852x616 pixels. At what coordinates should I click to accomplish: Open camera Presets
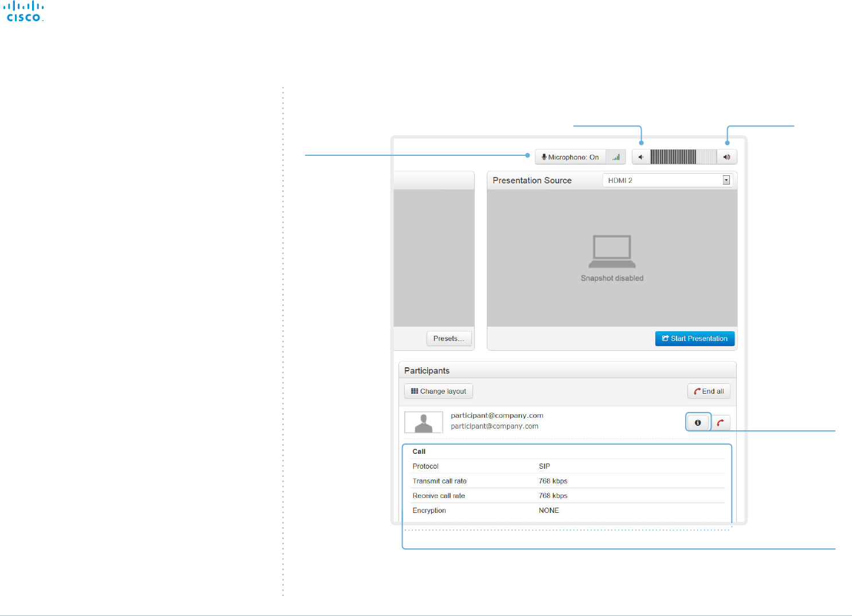449,339
